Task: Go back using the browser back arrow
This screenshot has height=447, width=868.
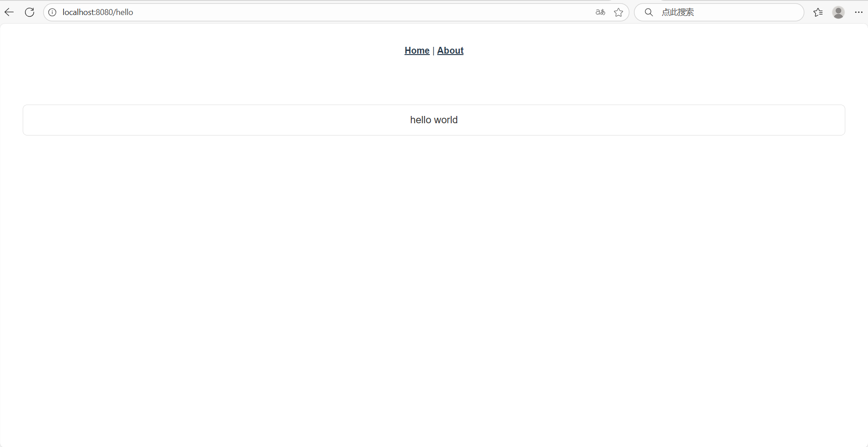Action: 9,12
